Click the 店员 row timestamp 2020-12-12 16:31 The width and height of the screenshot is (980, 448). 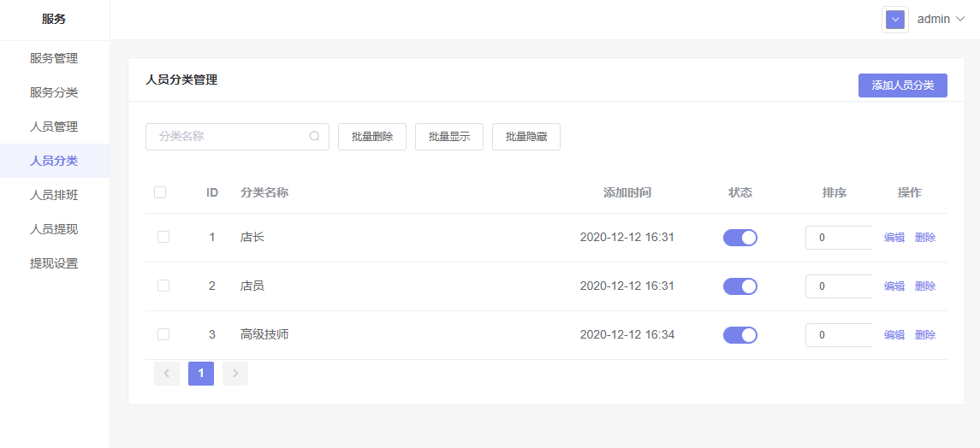click(627, 286)
